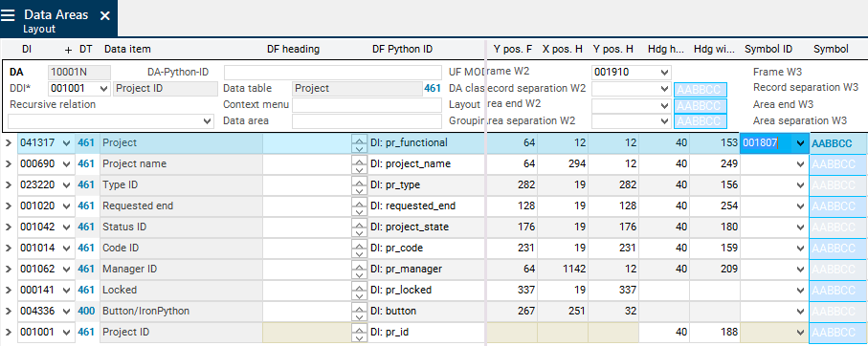Image resolution: width=868 pixels, height=346 pixels.
Task: Click the DF heading stepper on Locked row
Action: coord(359,291)
